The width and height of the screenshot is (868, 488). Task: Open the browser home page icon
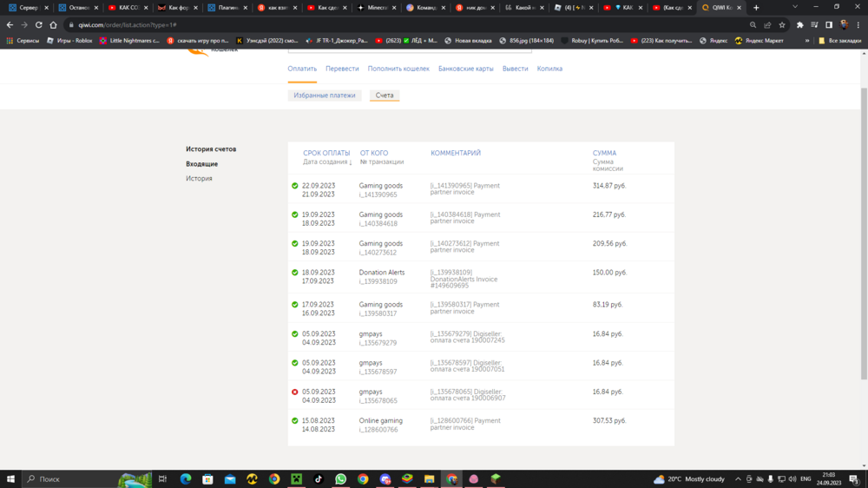53,25
